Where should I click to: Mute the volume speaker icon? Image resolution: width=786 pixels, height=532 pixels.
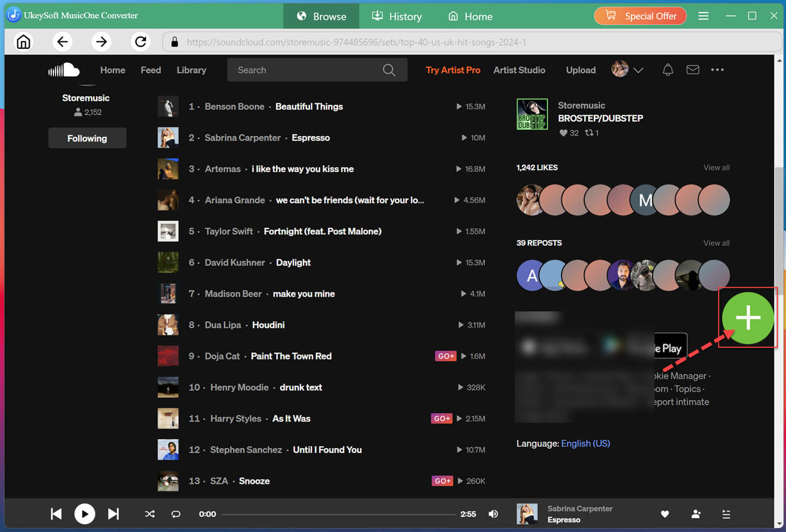pos(493,514)
